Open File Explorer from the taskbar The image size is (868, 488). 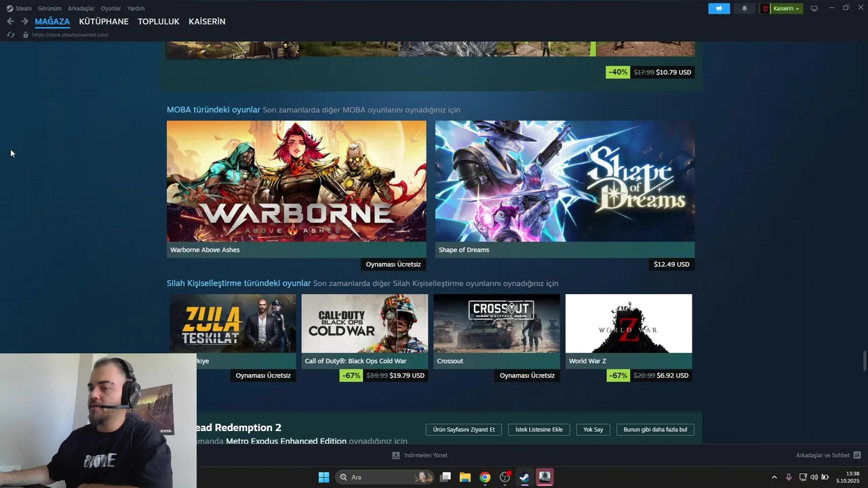465,477
